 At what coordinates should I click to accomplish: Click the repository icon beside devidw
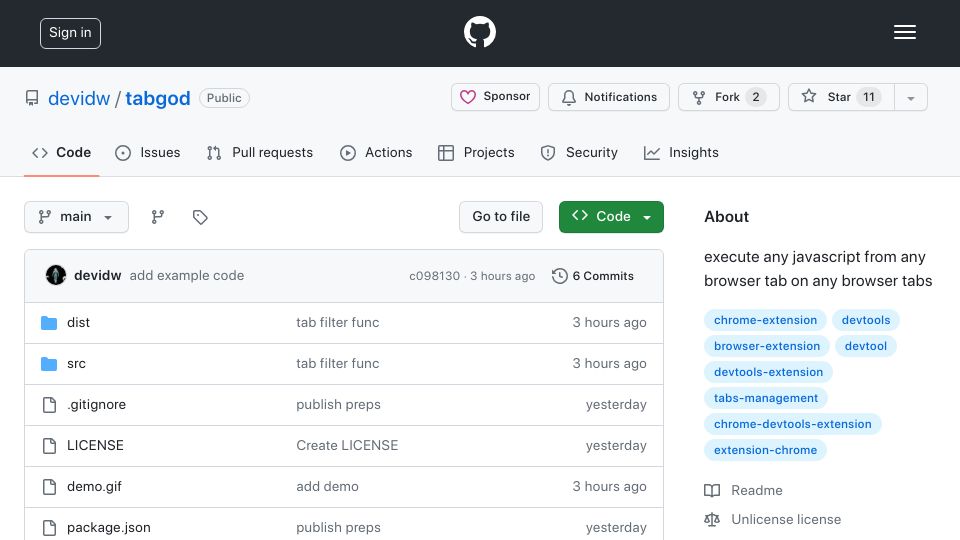(32, 98)
